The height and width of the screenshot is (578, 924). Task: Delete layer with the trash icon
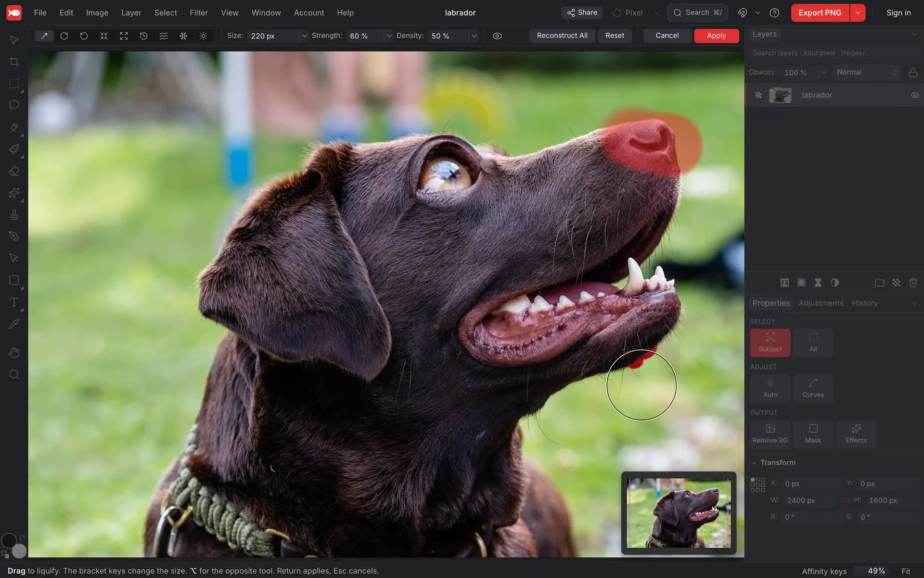[x=913, y=283]
